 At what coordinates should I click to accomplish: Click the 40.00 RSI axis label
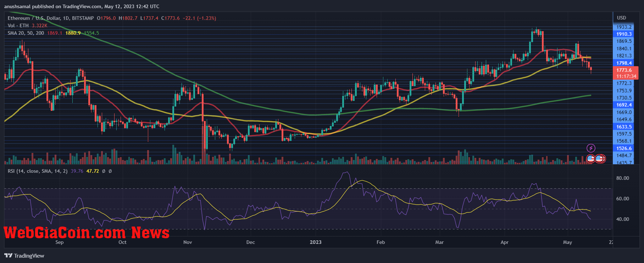click(623, 219)
